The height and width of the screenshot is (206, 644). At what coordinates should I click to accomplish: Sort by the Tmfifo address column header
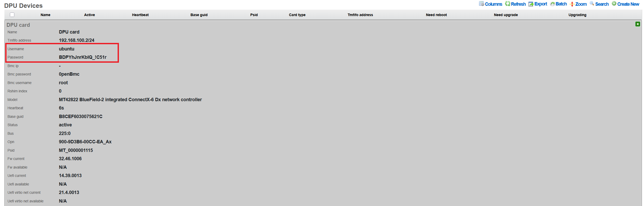click(360, 15)
